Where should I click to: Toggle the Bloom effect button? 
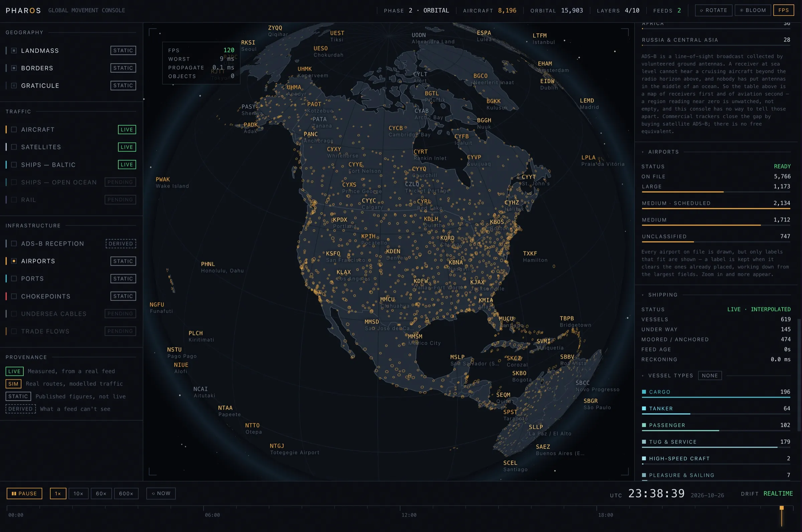click(753, 10)
